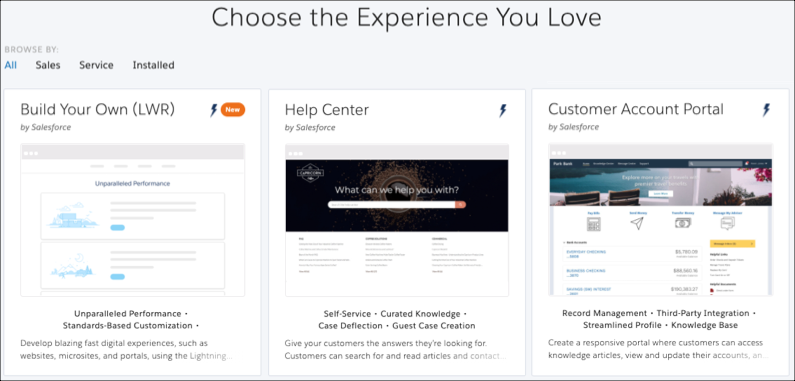The image size is (795, 381).
Task: Click 'Self-Service' feature text
Action: (x=347, y=314)
